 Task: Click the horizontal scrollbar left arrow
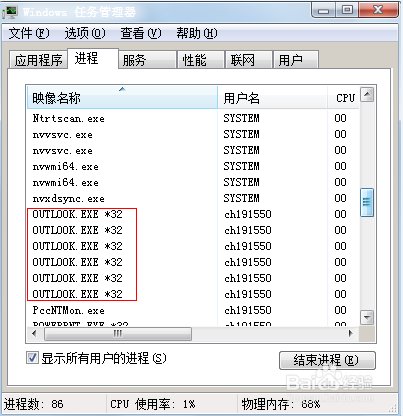tap(34, 333)
